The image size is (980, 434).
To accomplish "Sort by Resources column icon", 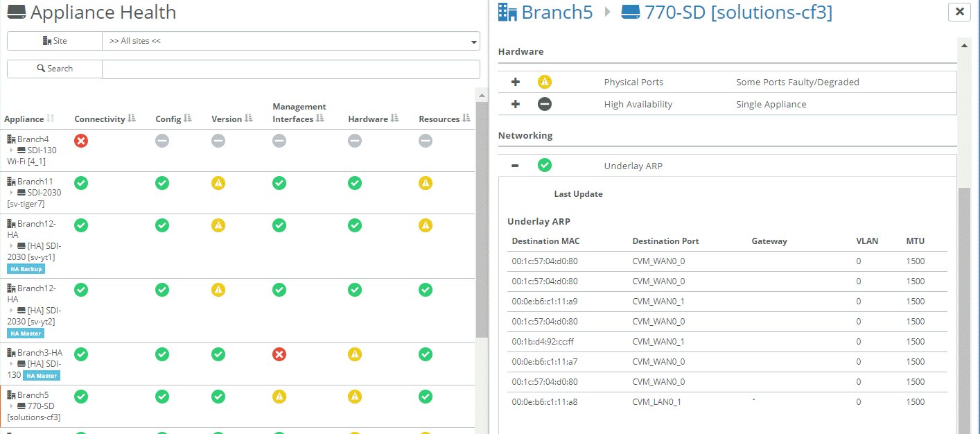I will click(x=466, y=119).
